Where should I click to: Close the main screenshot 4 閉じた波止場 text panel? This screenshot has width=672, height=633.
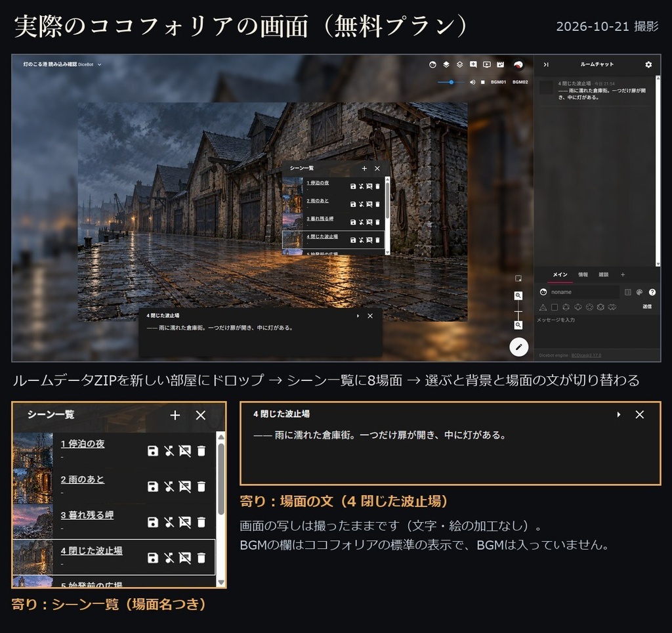pos(370,316)
